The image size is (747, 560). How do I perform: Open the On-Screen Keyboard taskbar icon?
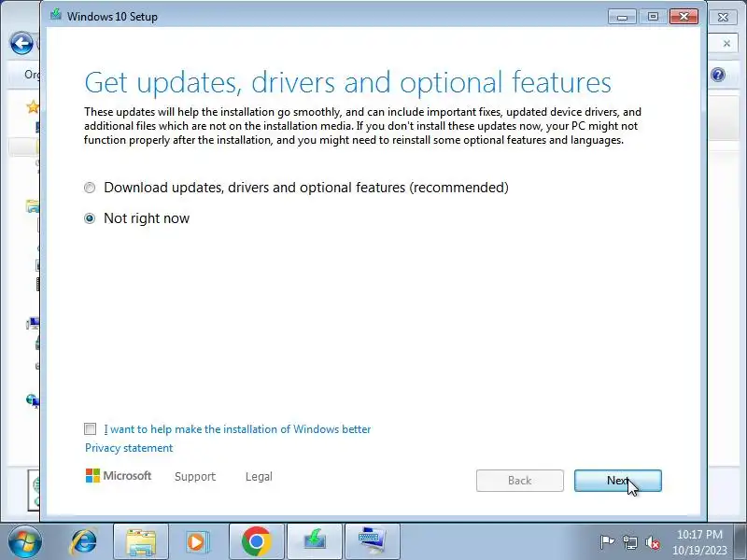tap(372, 542)
